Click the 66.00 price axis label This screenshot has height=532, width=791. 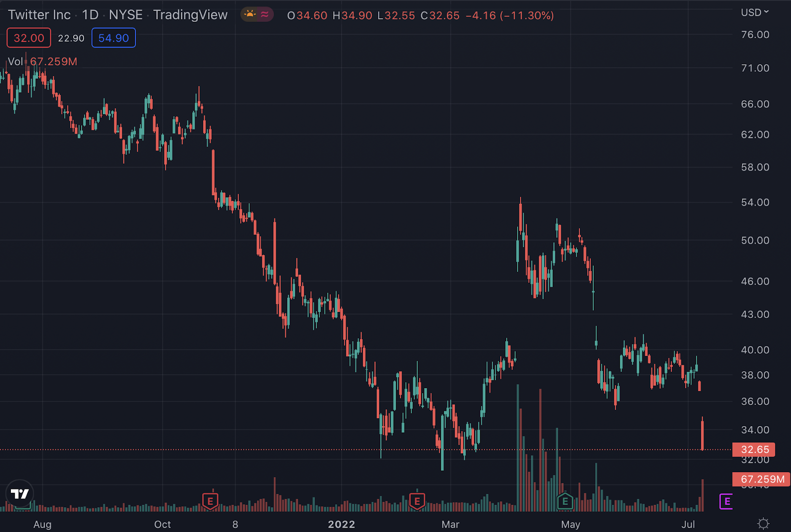point(755,104)
